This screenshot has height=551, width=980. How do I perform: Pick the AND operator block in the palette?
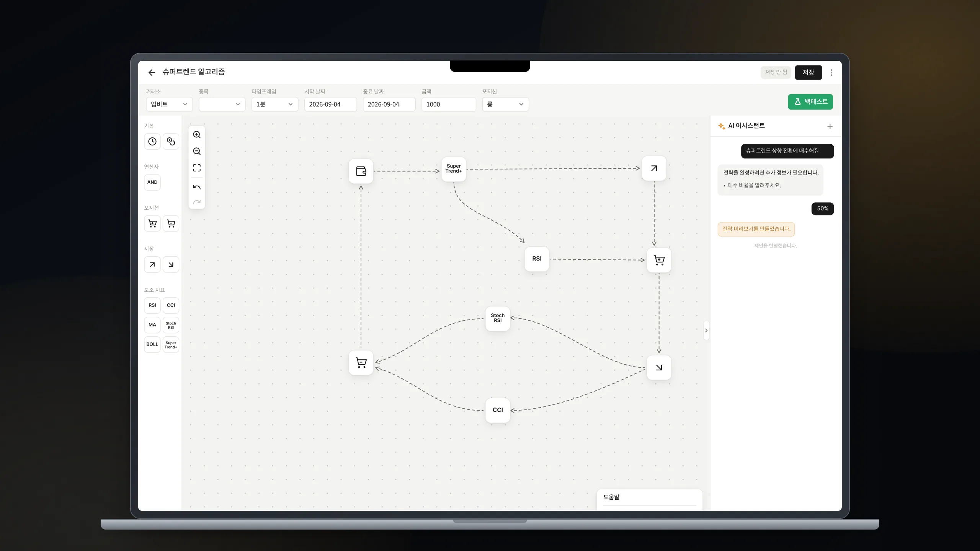coord(152,183)
